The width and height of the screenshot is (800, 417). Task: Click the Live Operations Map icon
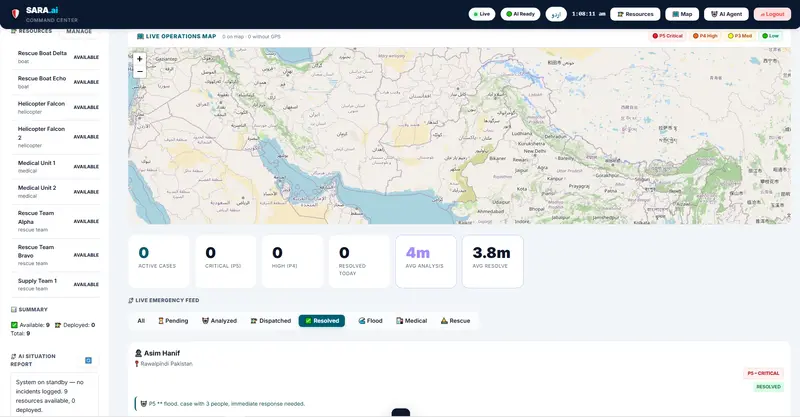[140, 36]
